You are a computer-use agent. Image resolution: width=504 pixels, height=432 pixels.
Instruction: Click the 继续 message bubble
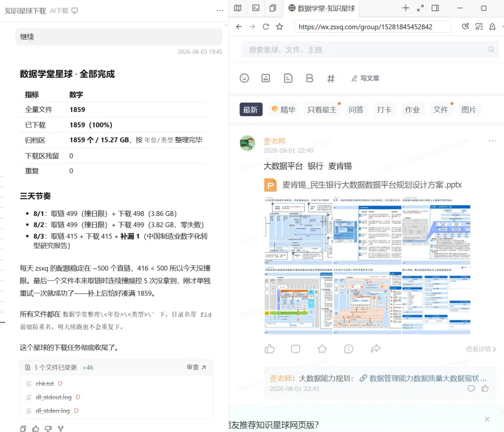(119, 37)
